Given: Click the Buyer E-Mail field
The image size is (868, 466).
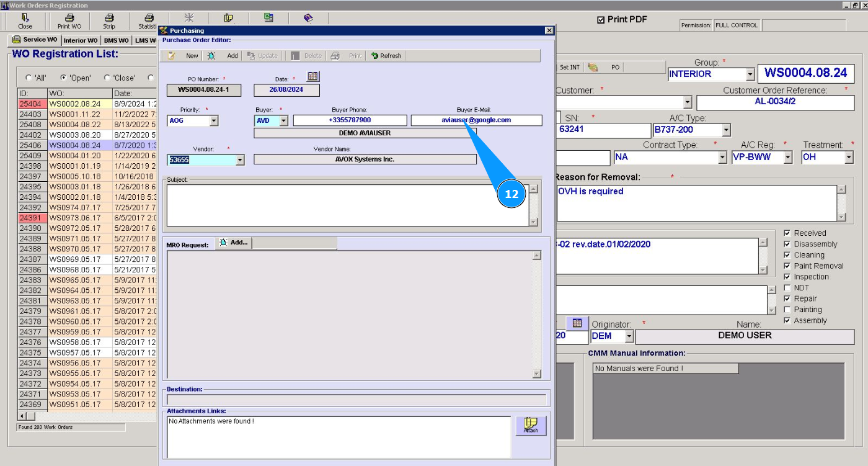Looking at the screenshot, I should pyautogui.click(x=476, y=120).
